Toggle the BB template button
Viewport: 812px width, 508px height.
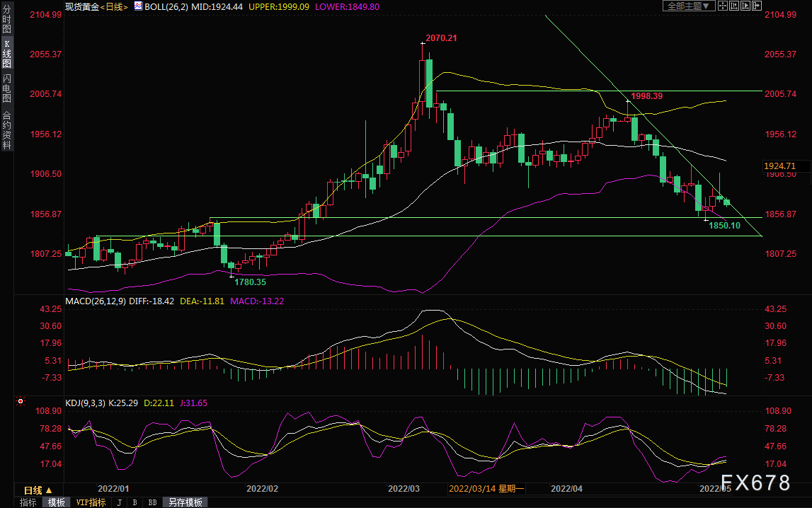coord(152,502)
